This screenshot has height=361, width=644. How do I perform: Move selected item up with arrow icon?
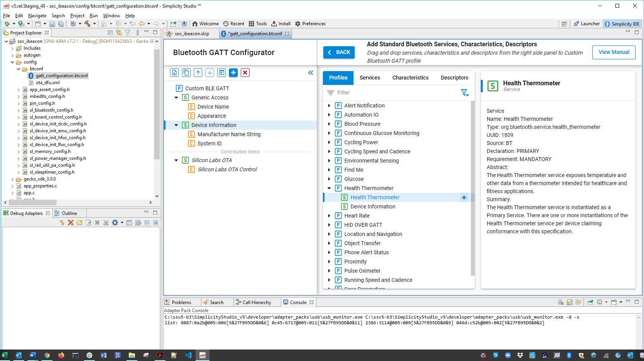tap(198, 73)
